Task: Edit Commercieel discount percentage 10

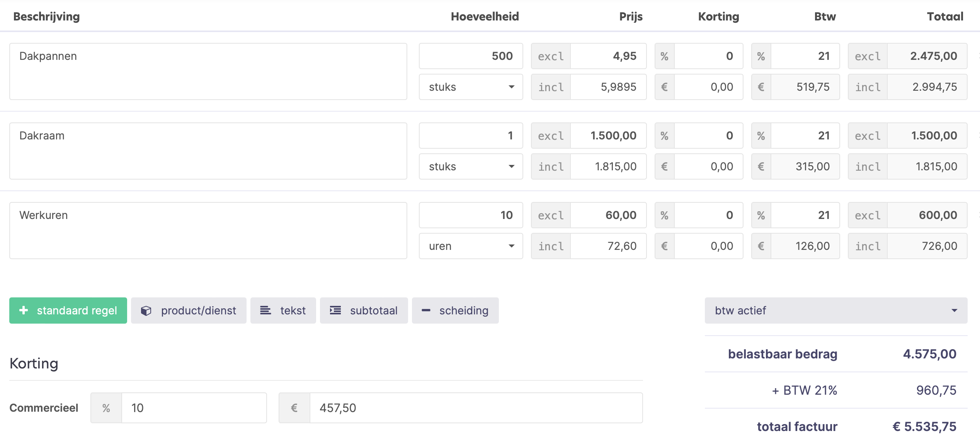Action: tap(194, 408)
